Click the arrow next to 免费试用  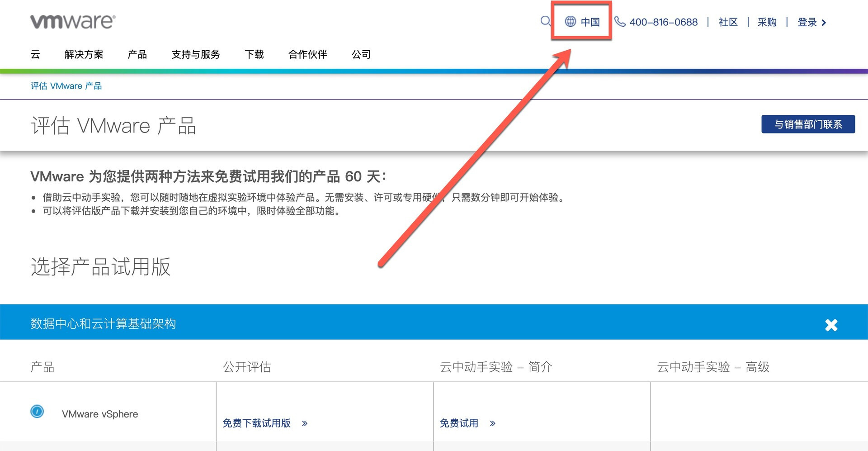(492, 423)
